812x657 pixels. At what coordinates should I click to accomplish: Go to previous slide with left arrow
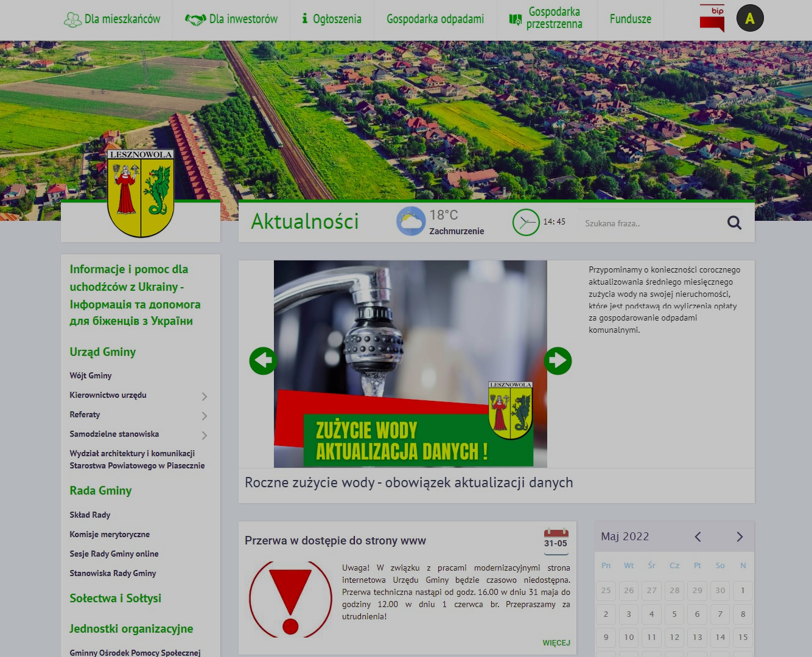coord(263,361)
